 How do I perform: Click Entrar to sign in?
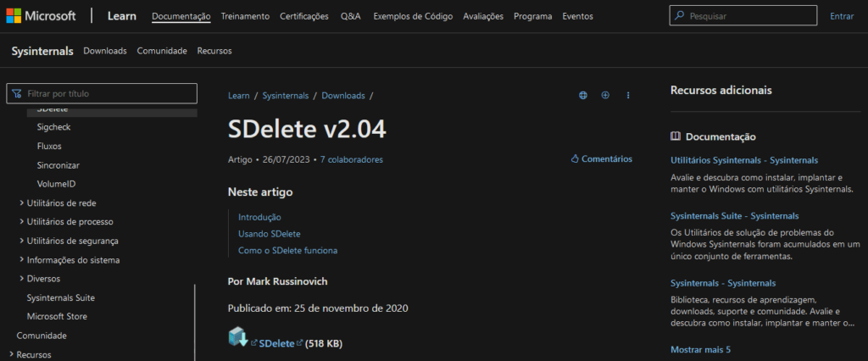click(842, 16)
